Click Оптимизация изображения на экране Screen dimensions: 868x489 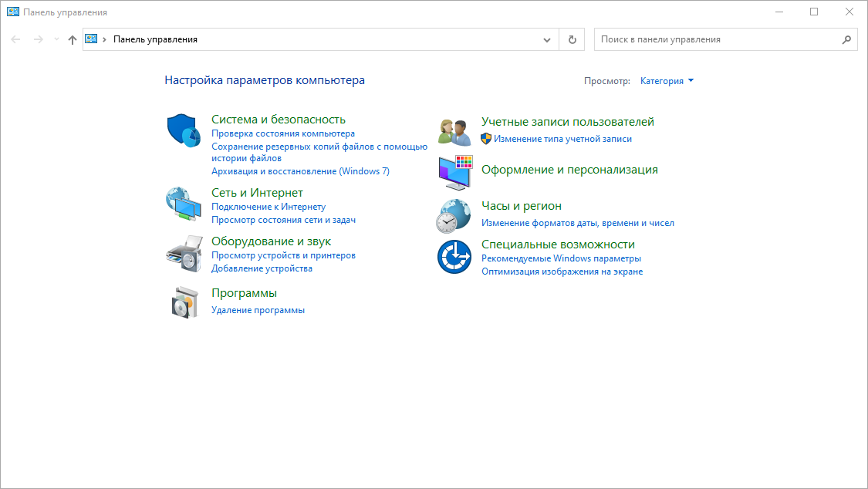click(x=562, y=271)
